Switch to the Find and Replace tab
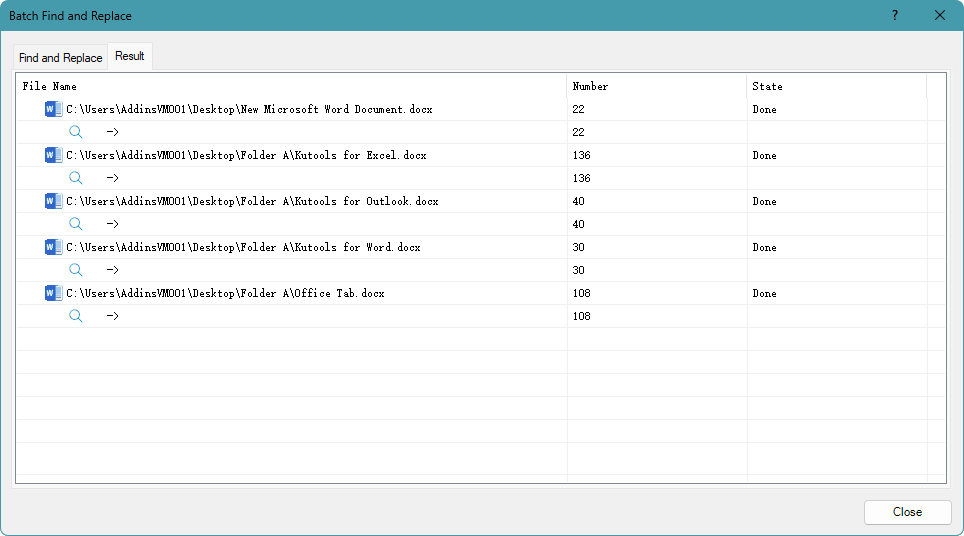Image resolution: width=964 pixels, height=536 pixels. point(60,58)
